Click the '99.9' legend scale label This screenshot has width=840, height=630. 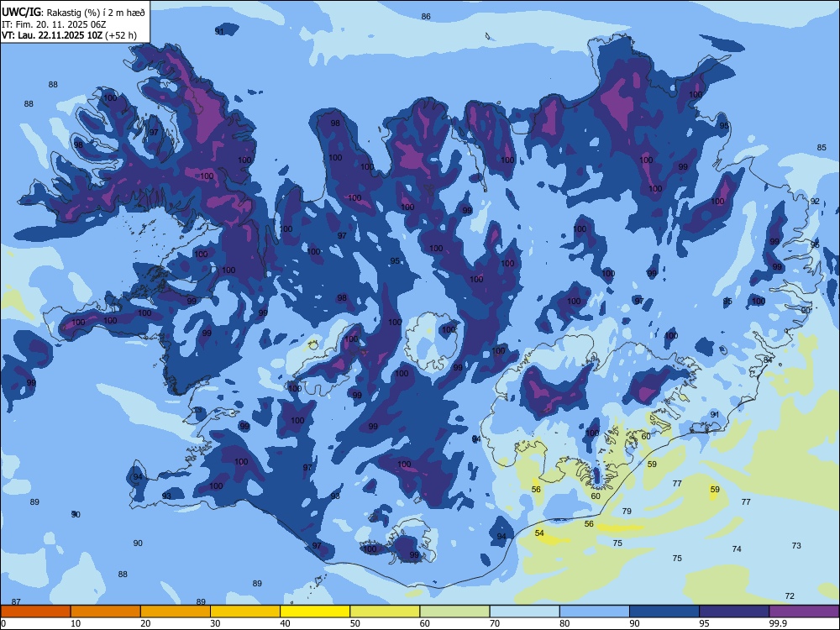click(x=778, y=623)
